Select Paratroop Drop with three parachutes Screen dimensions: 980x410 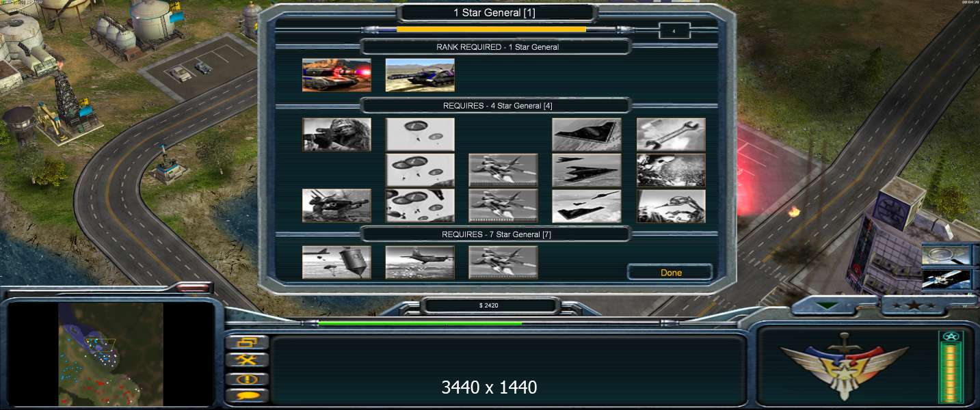[420, 170]
